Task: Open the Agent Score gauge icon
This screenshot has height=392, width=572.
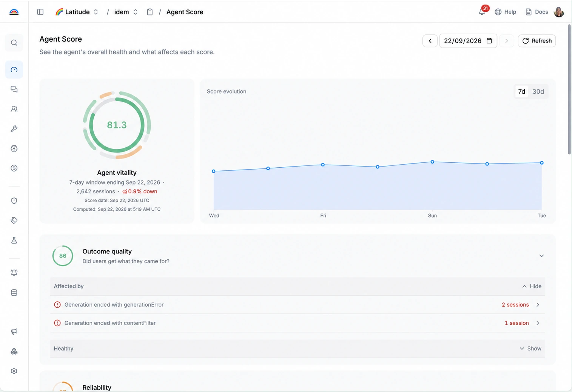Action: (x=14, y=69)
